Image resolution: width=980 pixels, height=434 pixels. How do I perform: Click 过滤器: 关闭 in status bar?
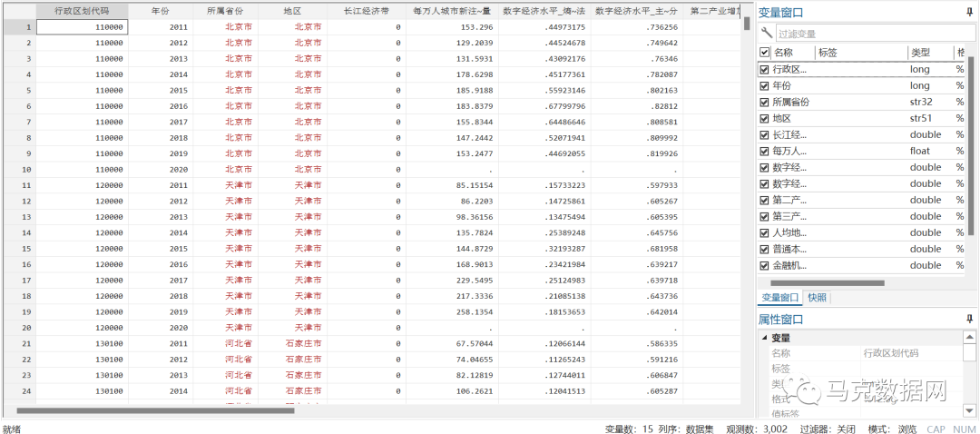829,429
